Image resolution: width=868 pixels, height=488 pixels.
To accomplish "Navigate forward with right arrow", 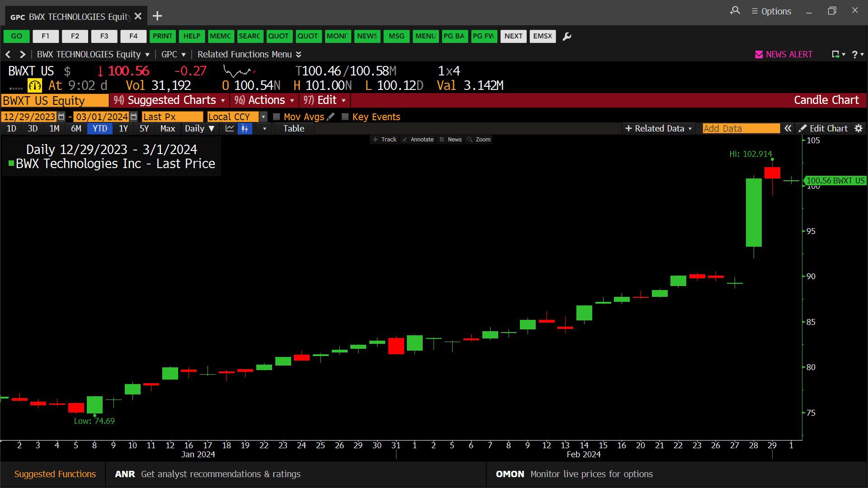I will [x=23, y=55].
